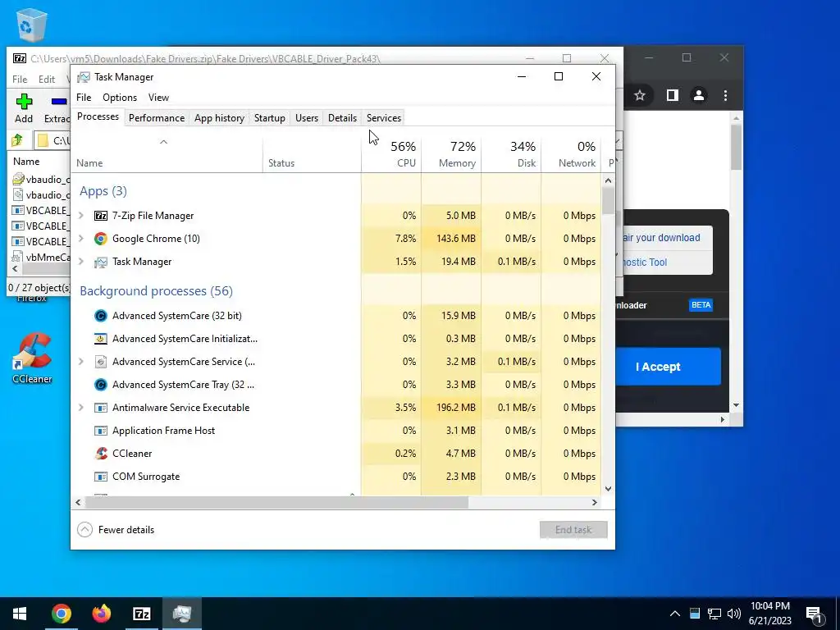
Task: Click the Advanced SystemCare Initializat... icon
Action: click(101, 339)
